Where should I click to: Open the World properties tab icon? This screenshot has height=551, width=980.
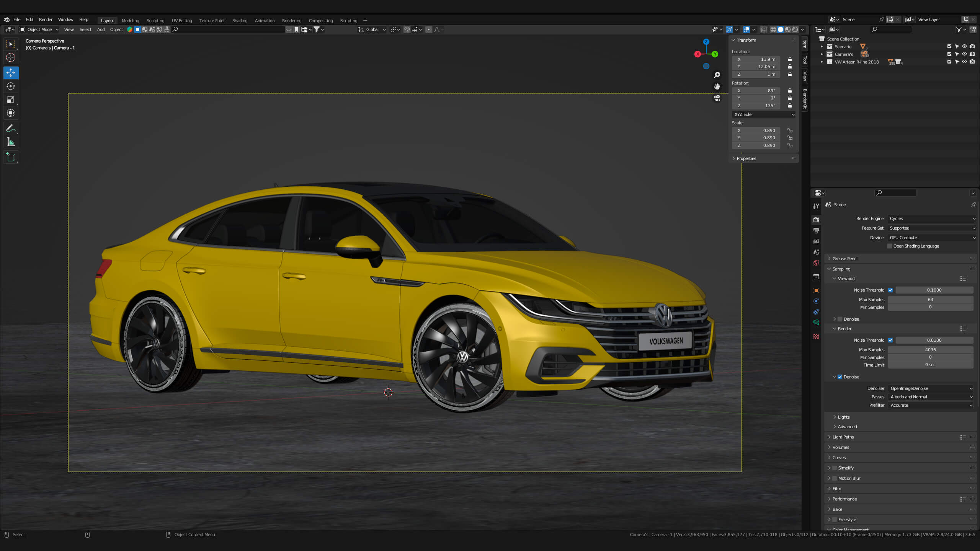pos(816,263)
